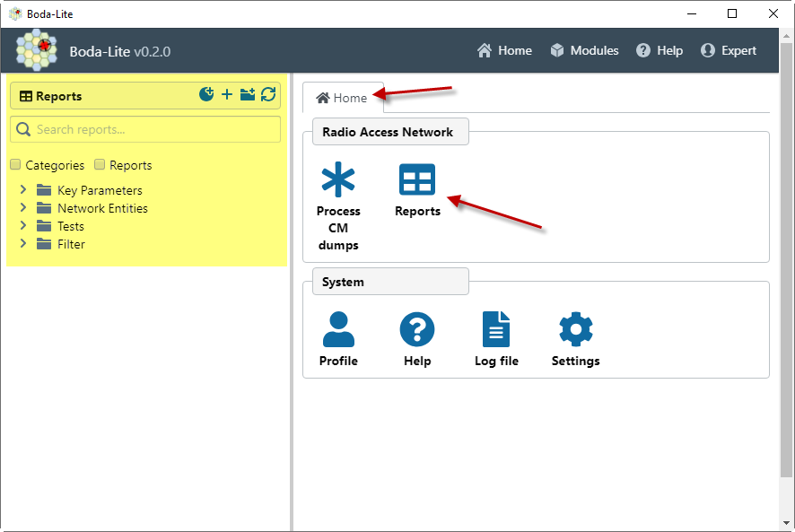
Task: Open Modules in the top navigation bar
Action: [584, 50]
